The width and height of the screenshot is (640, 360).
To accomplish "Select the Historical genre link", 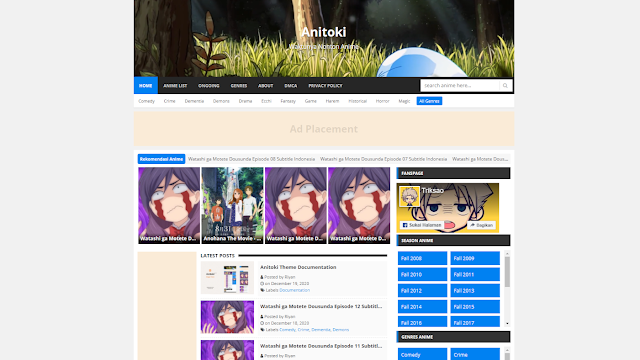I will point(358,101).
